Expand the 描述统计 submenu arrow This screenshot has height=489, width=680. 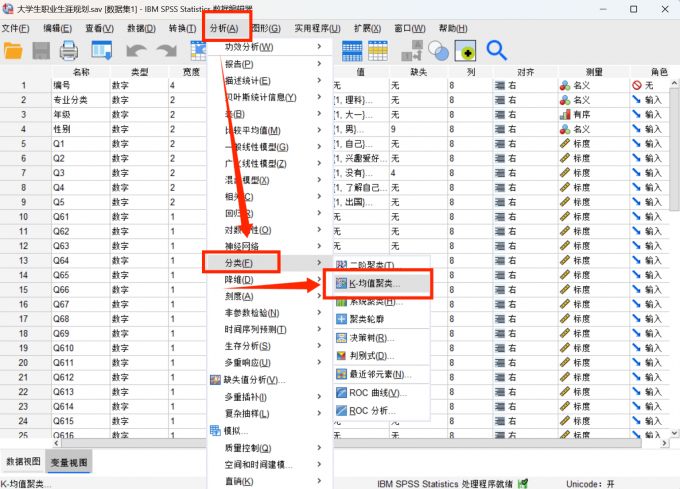tap(319, 80)
